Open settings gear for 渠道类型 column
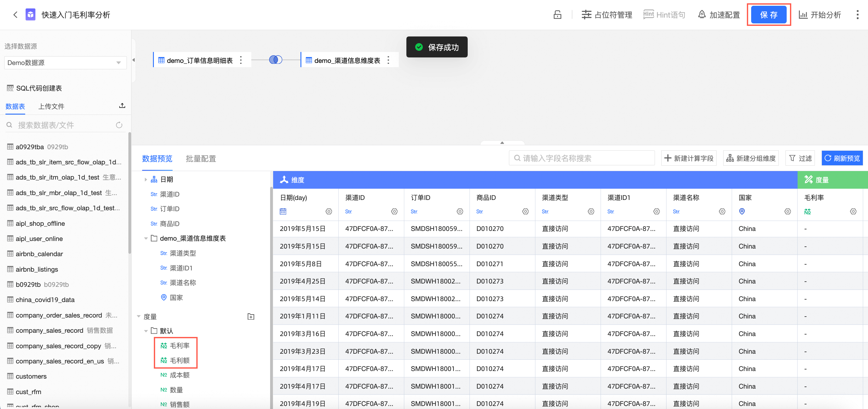 pyautogui.click(x=591, y=211)
